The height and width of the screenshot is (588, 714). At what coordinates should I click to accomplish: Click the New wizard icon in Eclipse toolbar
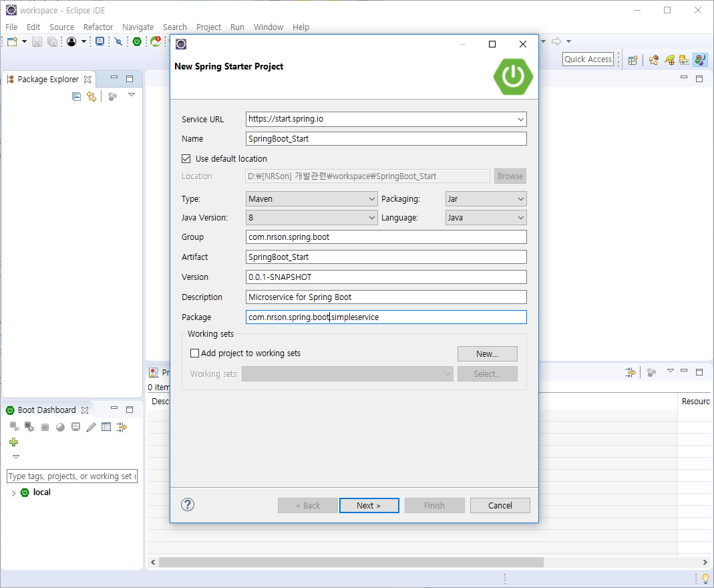(12, 42)
